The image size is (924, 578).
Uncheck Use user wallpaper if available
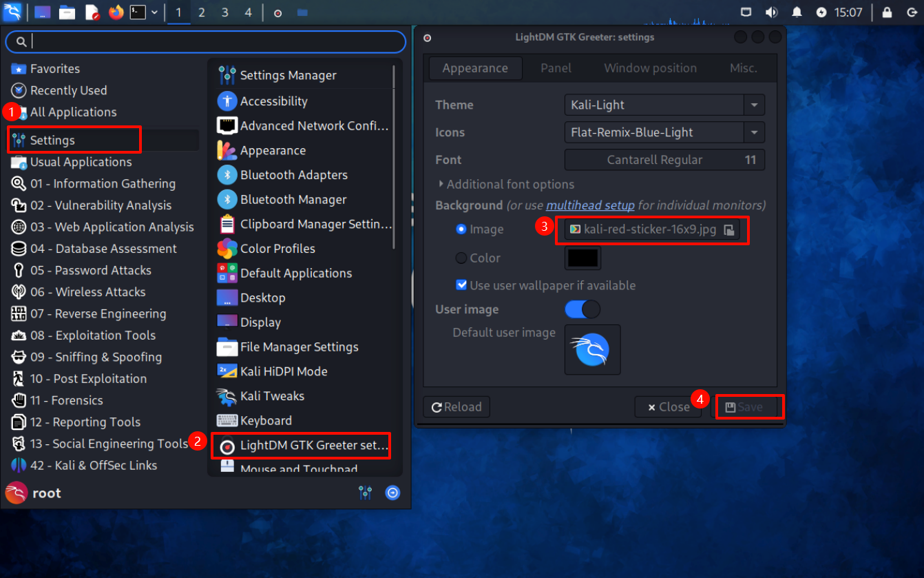coord(462,285)
